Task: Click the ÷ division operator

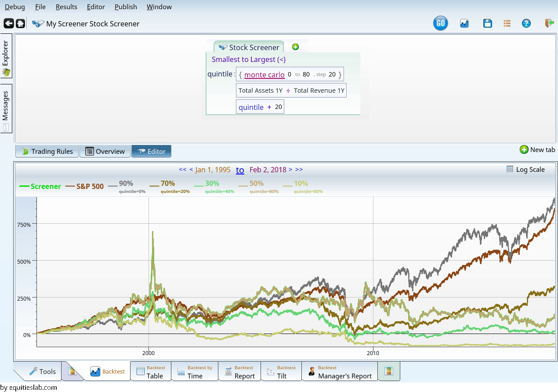Action: pyautogui.click(x=288, y=91)
